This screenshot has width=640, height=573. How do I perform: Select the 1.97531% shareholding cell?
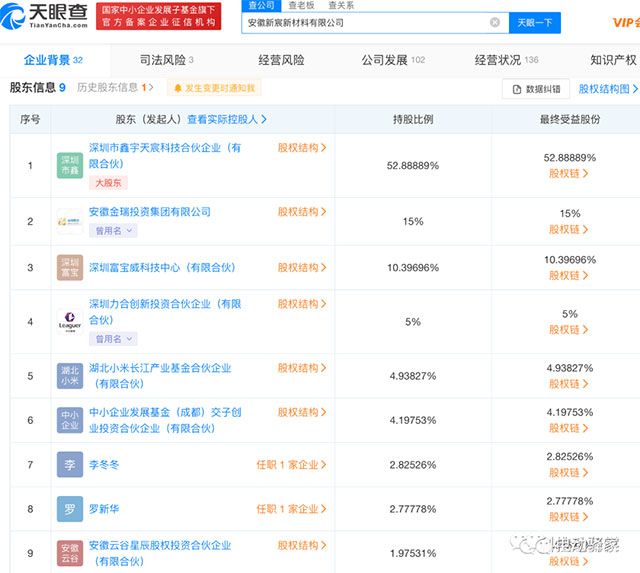pyautogui.click(x=413, y=553)
